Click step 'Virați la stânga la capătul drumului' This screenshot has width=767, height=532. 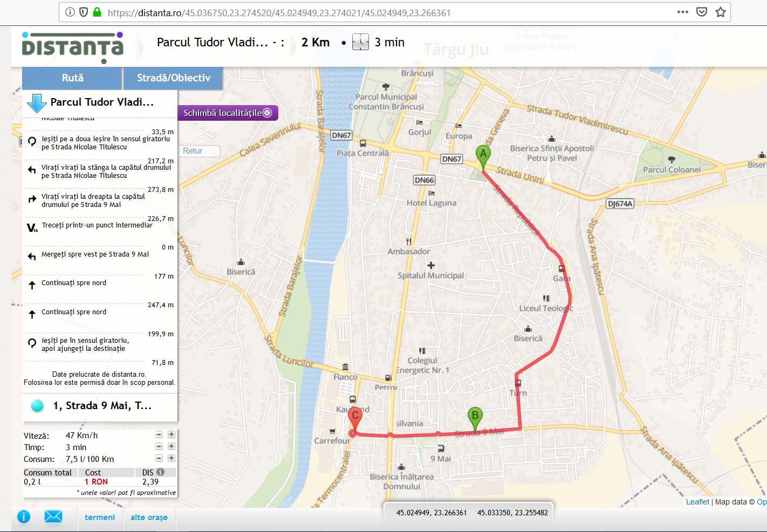(x=100, y=171)
